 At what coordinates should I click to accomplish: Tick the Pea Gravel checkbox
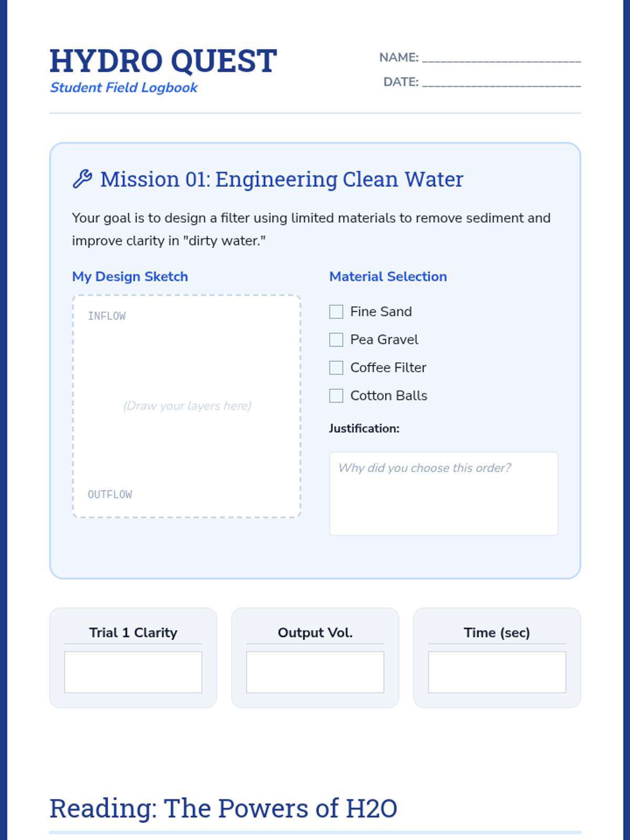336,340
